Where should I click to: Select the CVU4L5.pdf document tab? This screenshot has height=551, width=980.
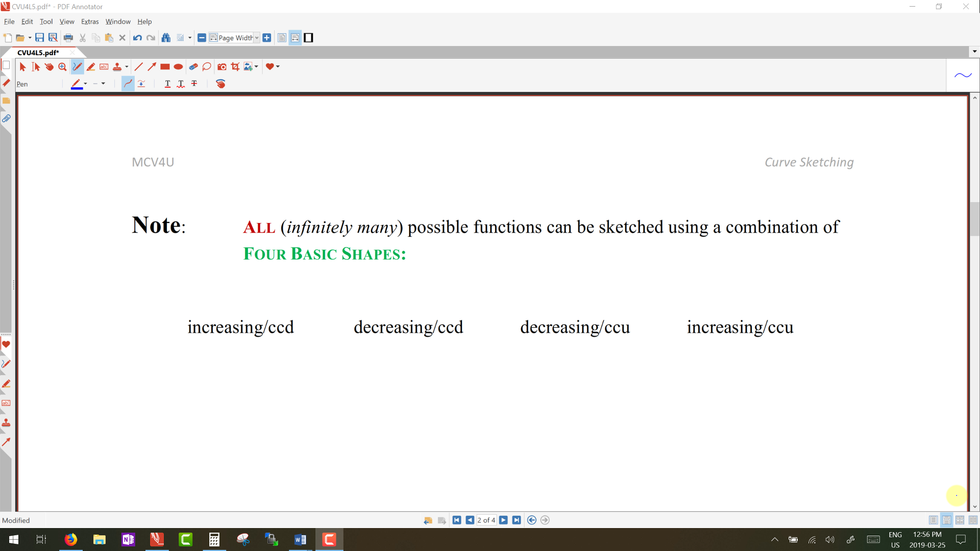point(38,53)
